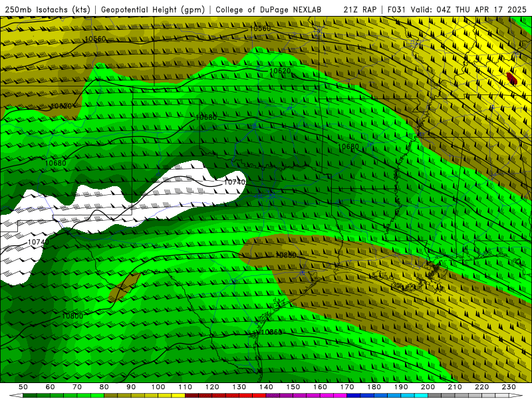Click the 230 label on color scale
This screenshot has width=532, height=399.
pos(509,387)
